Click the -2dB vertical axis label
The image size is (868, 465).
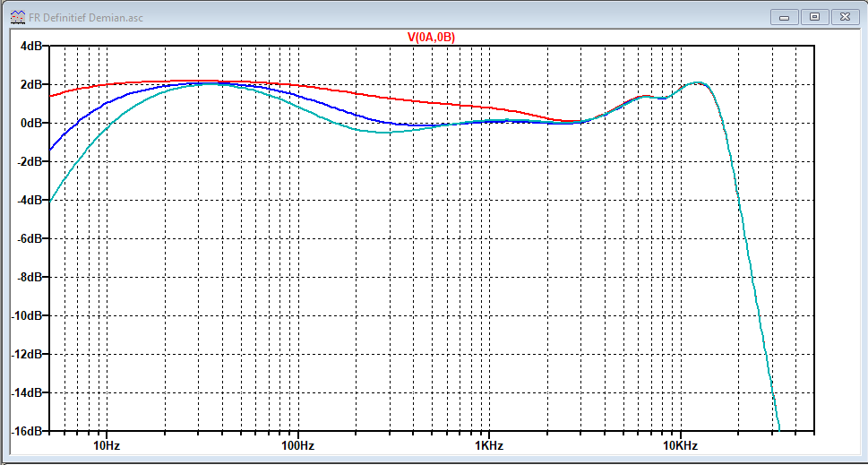click(x=31, y=161)
